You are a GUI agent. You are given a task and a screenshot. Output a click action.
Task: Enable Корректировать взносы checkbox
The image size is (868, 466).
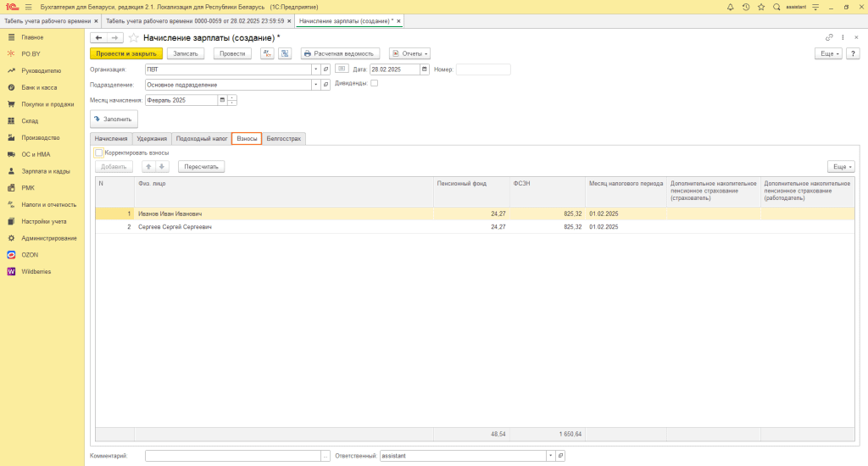(98, 153)
